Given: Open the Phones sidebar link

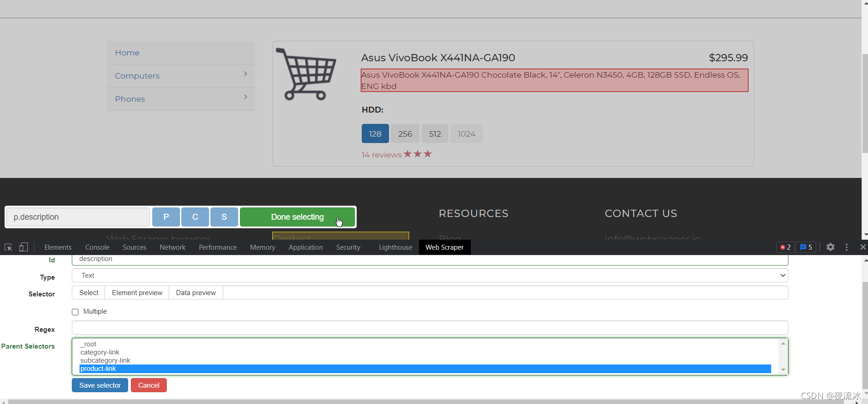Looking at the screenshot, I should [130, 99].
